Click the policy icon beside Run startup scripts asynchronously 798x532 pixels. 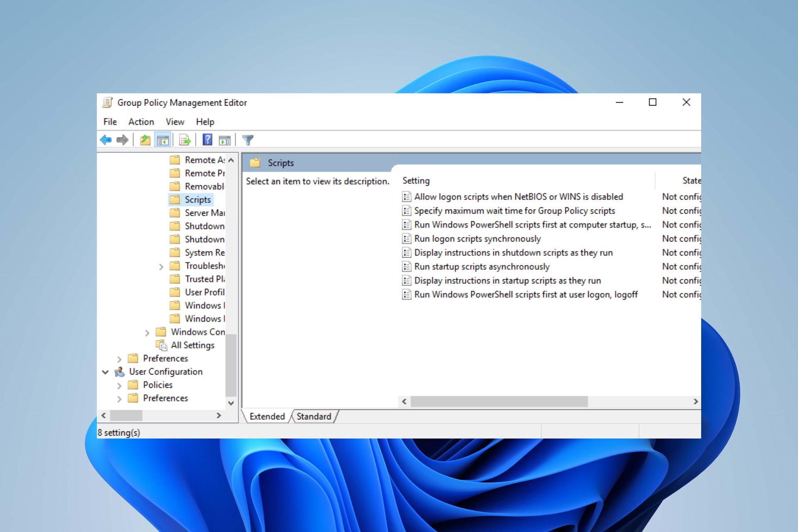coord(406,266)
